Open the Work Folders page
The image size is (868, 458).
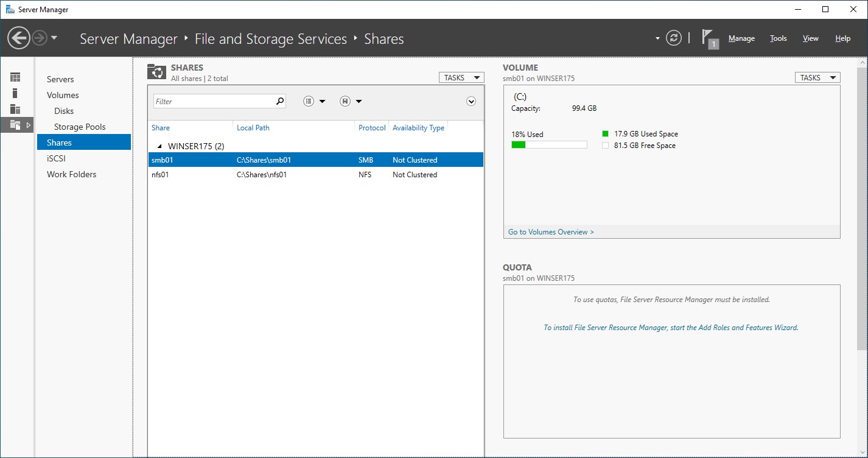(x=71, y=174)
